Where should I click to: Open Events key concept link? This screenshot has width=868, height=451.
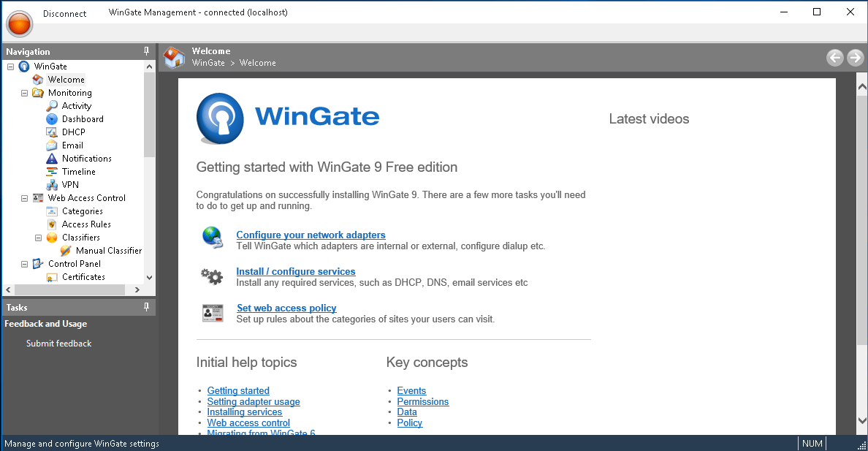411,390
